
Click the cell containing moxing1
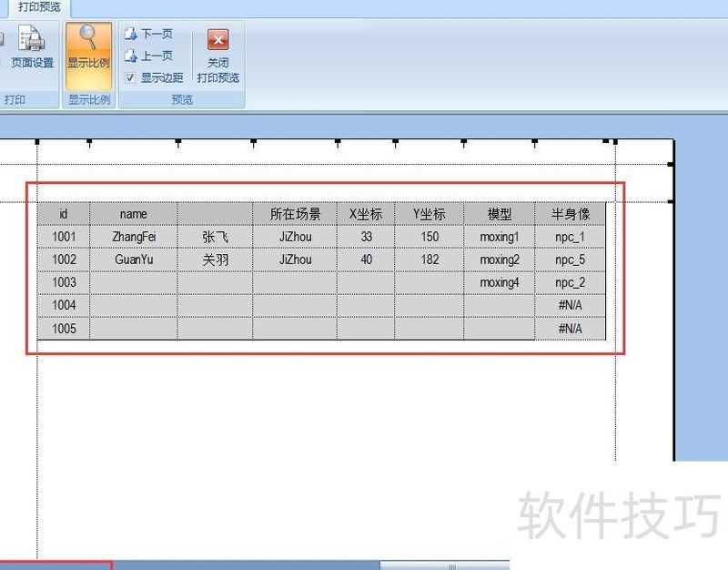click(x=499, y=237)
